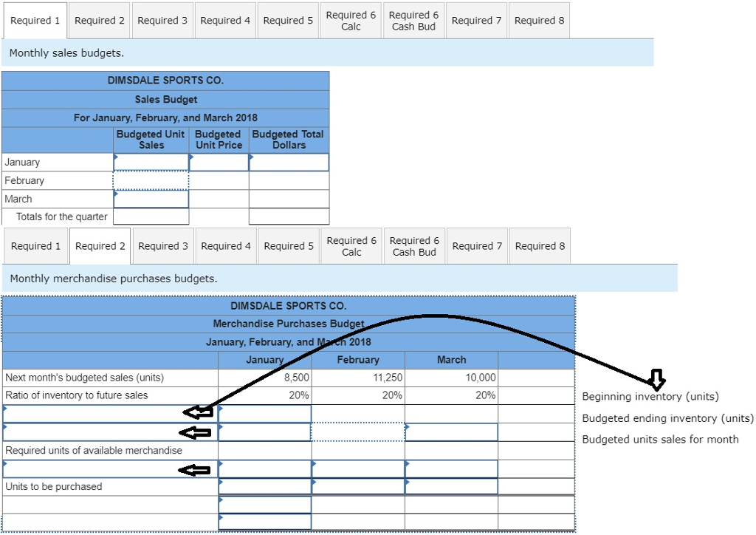Switch to Required 2 tab in the lower tab row
Image resolution: width=756 pixels, height=535 pixels.
[100, 246]
